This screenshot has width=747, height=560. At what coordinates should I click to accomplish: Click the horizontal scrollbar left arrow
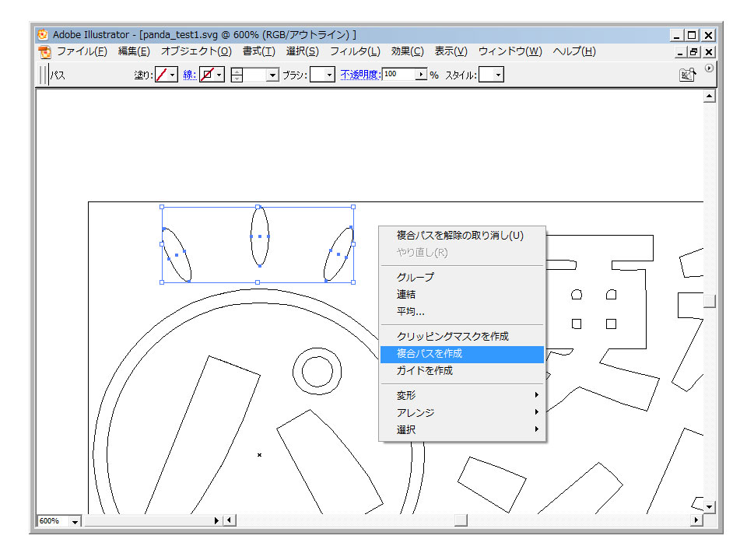point(230,520)
